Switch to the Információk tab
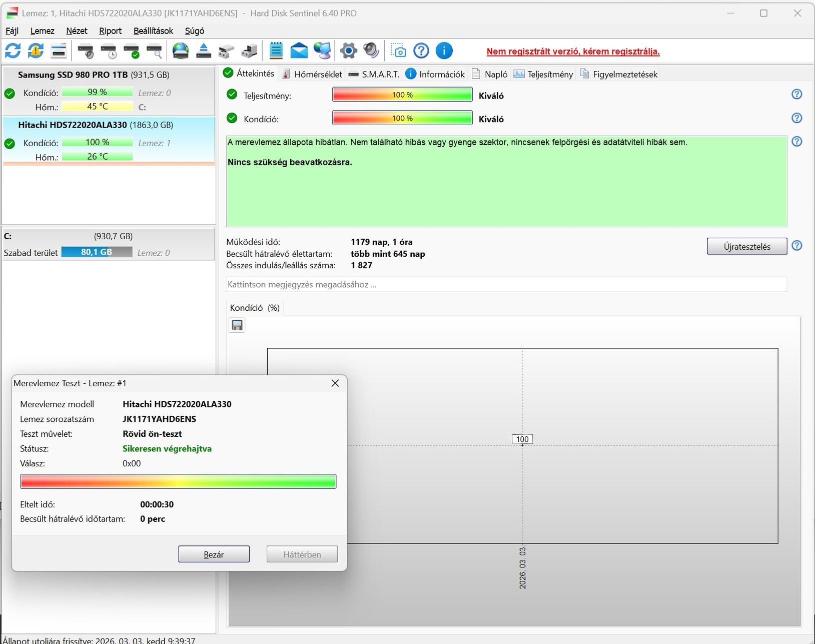The image size is (815, 644). tap(435, 74)
